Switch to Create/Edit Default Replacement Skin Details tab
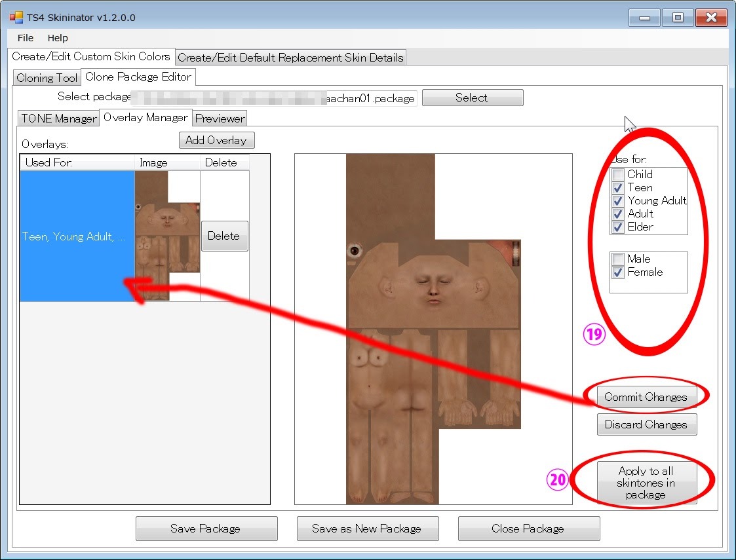The image size is (736, 560). 291,58
